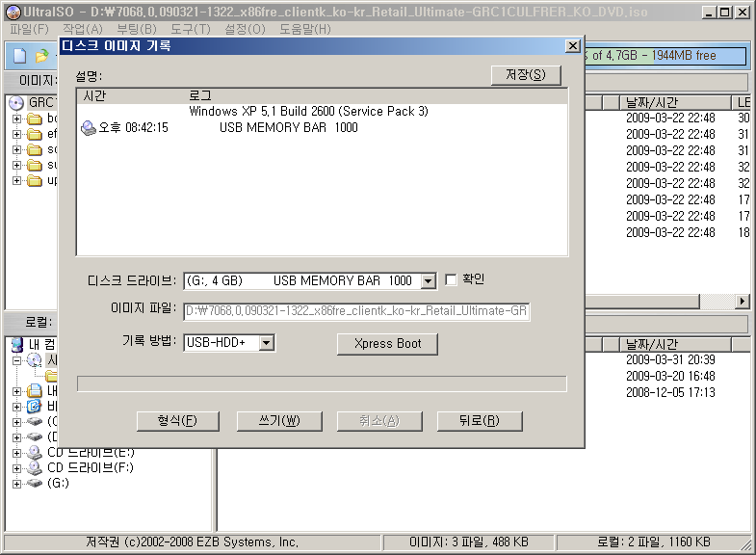Expand the 'ef' folder tree node
This screenshot has width=756, height=555.
click(x=17, y=134)
